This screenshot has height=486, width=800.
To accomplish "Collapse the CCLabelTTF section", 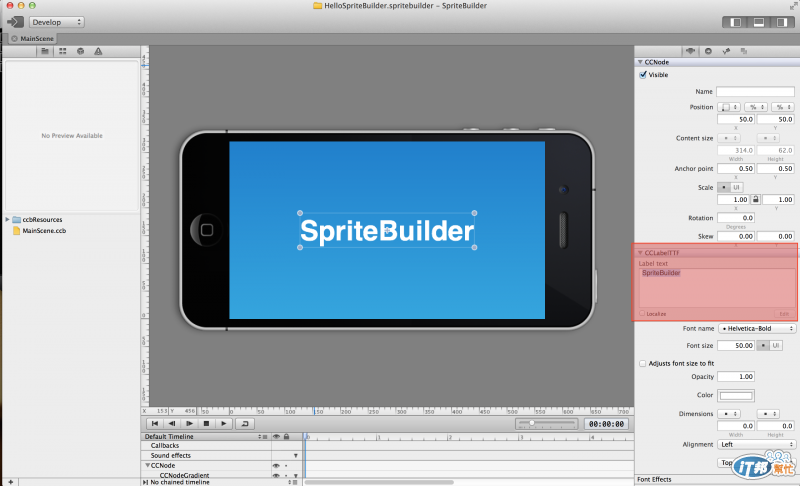I will [640, 253].
